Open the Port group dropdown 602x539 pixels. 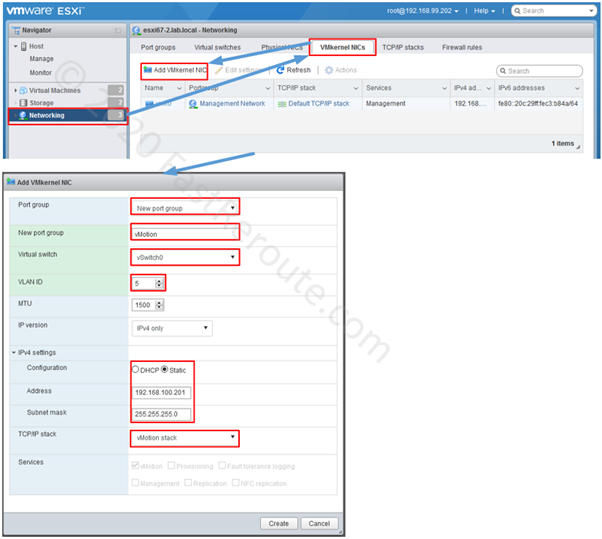(x=185, y=208)
